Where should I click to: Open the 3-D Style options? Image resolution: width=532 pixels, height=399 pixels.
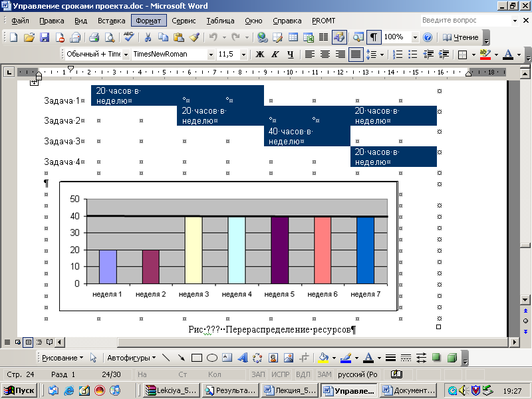(x=452, y=358)
